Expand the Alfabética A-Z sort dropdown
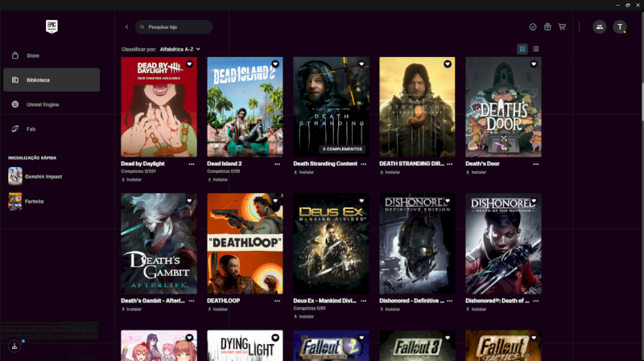644x361 pixels. pos(180,49)
